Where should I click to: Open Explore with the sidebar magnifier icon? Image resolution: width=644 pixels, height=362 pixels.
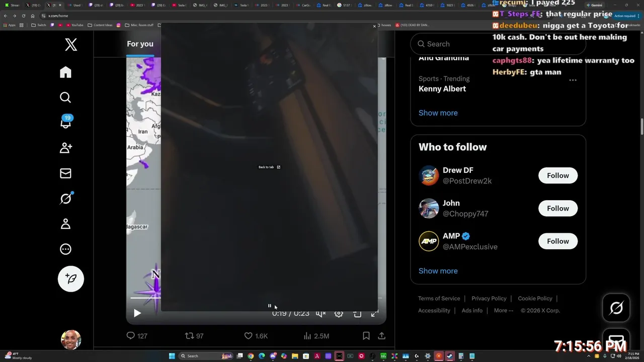[x=65, y=98]
